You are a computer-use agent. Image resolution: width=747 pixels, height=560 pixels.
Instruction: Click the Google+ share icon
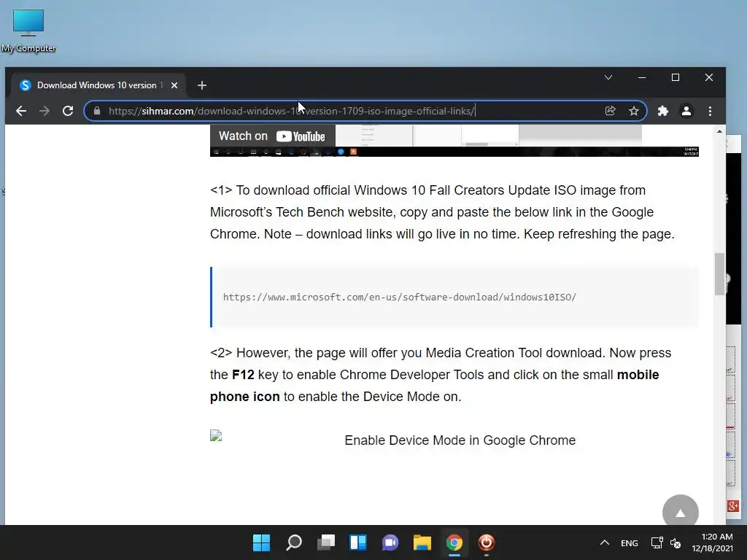(733, 506)
